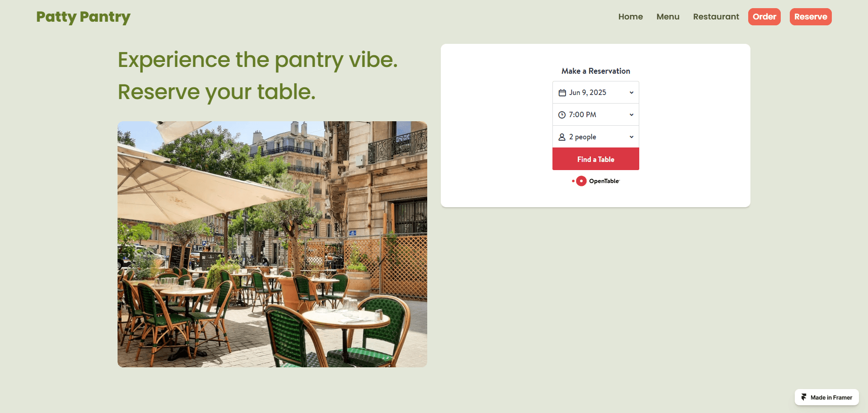Click the OpenTable red circle logo
This screenshot has height=413, width=868.
581,181
